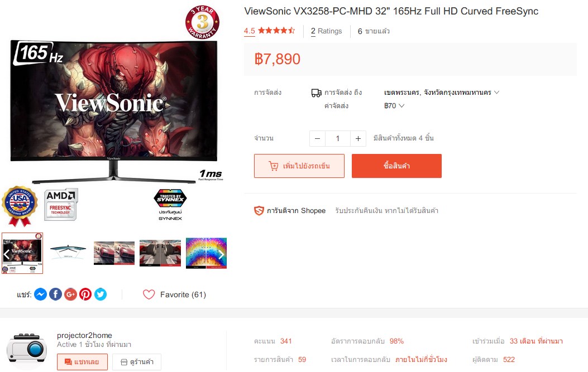588x372 pixels.
Task: Click the heart Favorite icon
Action: pyautogui.click(x=149, y=294)
